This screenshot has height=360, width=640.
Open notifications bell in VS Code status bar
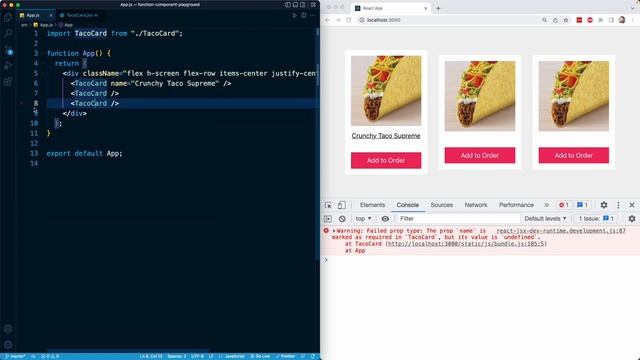[x=313, y=356]
